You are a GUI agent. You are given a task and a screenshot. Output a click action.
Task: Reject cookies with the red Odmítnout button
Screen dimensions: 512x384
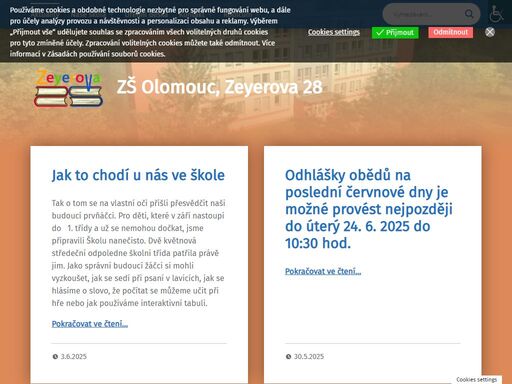click(451, 32)
